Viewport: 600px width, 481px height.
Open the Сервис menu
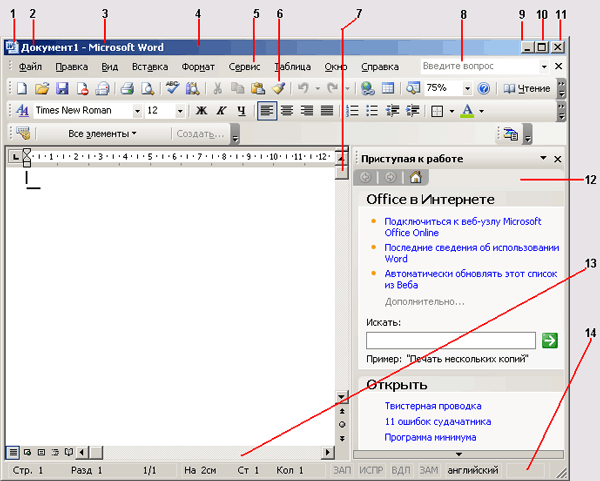point(244,67)
